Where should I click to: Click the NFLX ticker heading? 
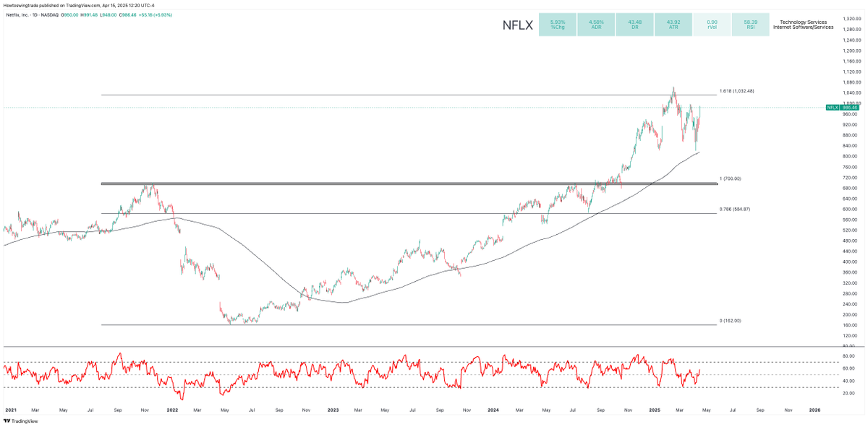point(518,25)
